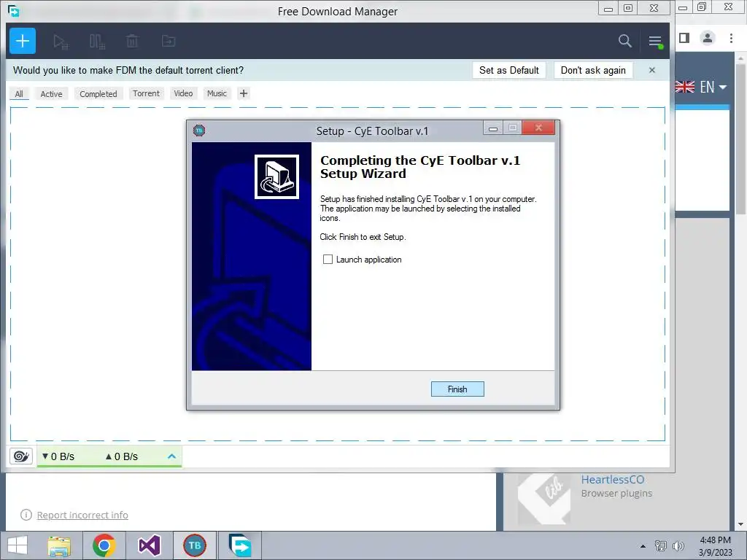Dismiss the default torrent client banner
Image resolution: width=747 pixels, height=560 pixels.
(652, 70)
